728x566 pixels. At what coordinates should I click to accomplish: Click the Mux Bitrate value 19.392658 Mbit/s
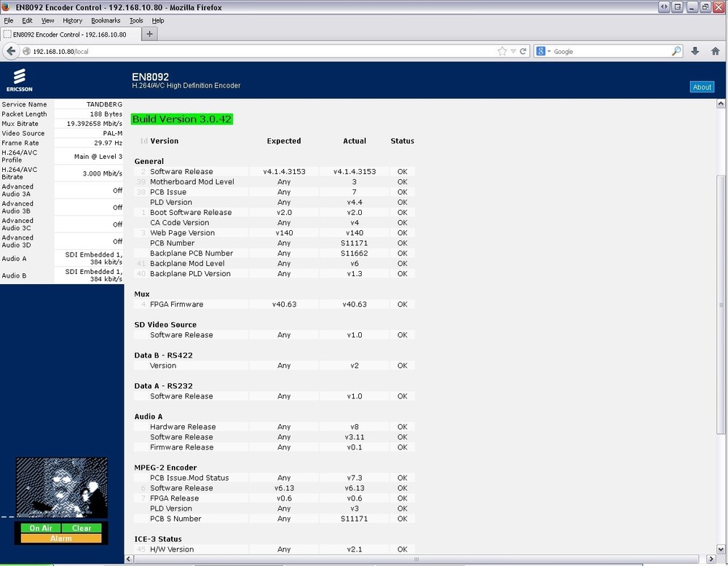94,124
